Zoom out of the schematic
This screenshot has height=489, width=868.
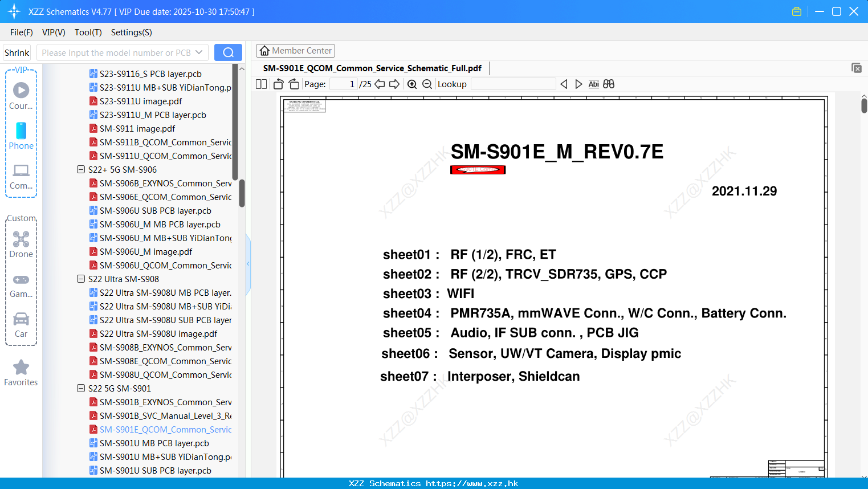(x=427, y=84)
